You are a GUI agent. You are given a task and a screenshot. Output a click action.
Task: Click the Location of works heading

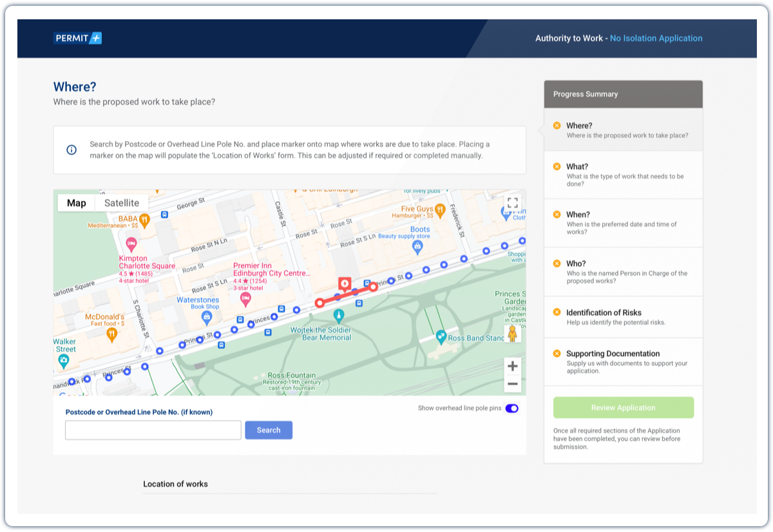pos(175,484)
